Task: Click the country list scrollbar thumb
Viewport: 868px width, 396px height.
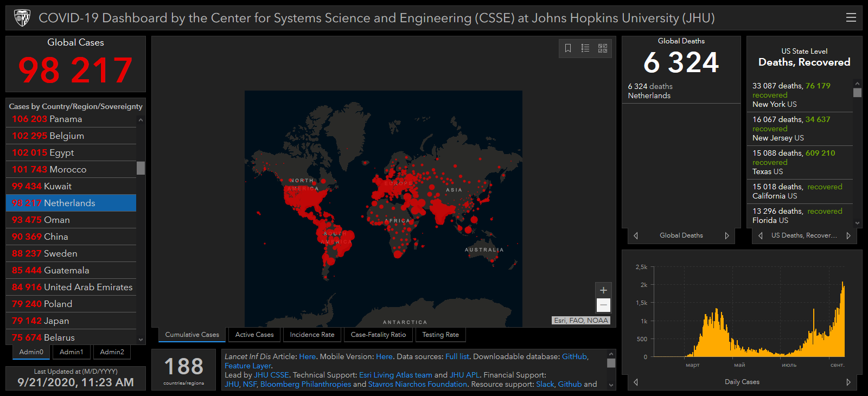Action: click(141, 168)
